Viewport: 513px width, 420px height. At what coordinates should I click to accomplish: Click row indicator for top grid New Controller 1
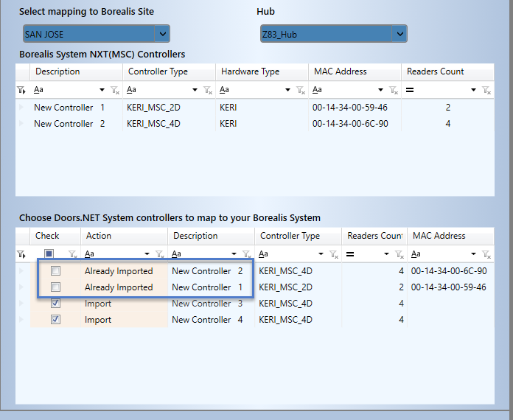click(22, 108)
